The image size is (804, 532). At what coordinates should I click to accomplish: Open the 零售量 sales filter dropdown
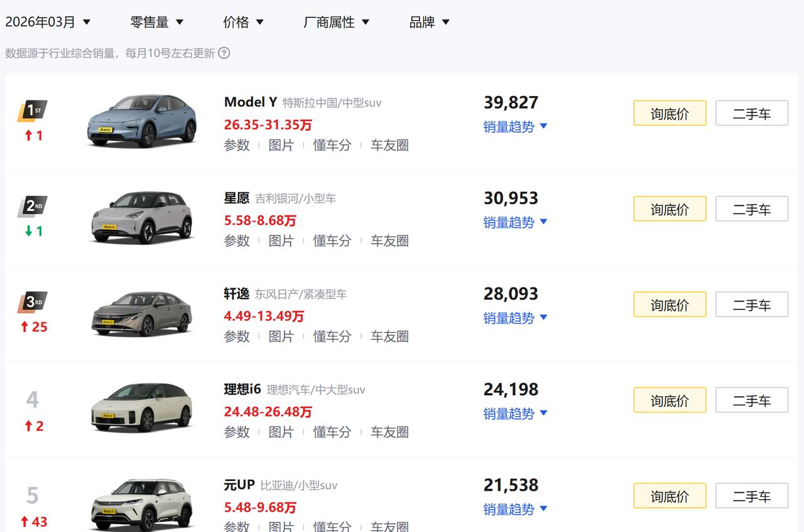tap(157, 21)
